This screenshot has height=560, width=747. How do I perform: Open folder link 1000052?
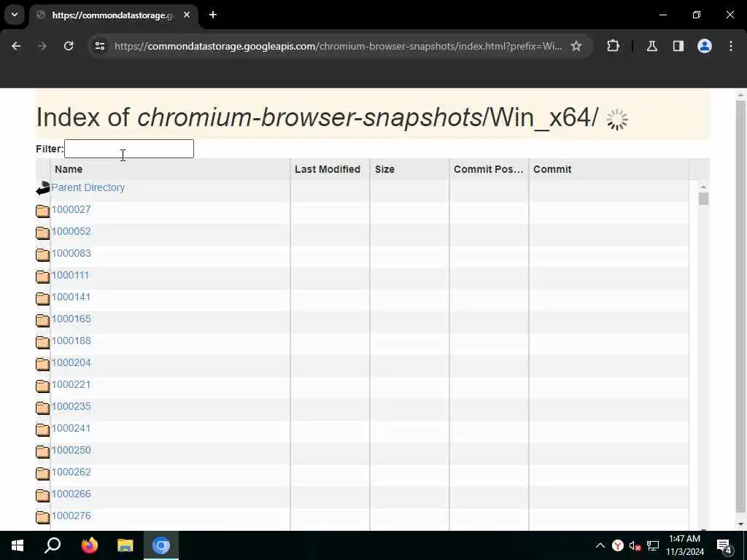[71, 231]
